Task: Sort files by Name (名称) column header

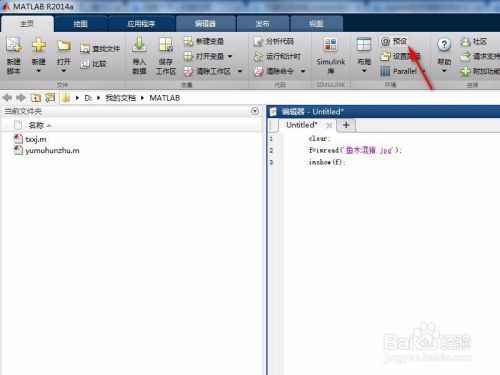Action: tap(36, 125)
